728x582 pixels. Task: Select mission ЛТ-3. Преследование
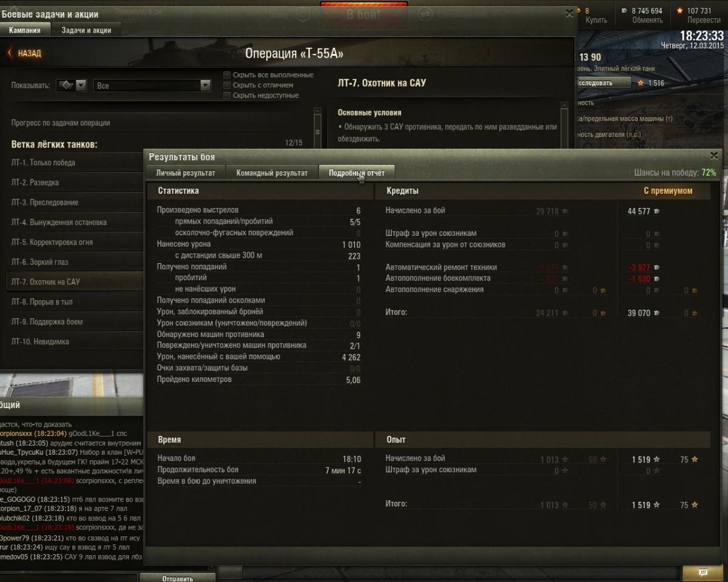76,202
